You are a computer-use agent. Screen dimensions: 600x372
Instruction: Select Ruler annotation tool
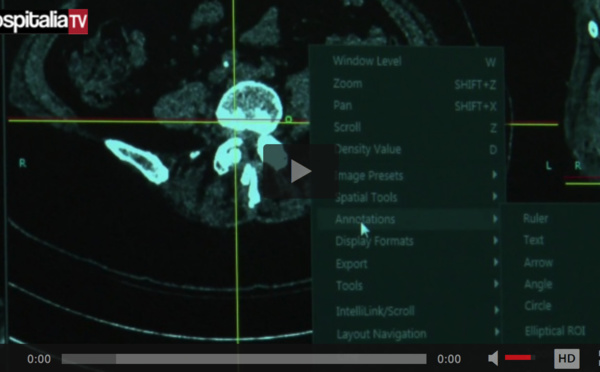(x=535, y=219)
